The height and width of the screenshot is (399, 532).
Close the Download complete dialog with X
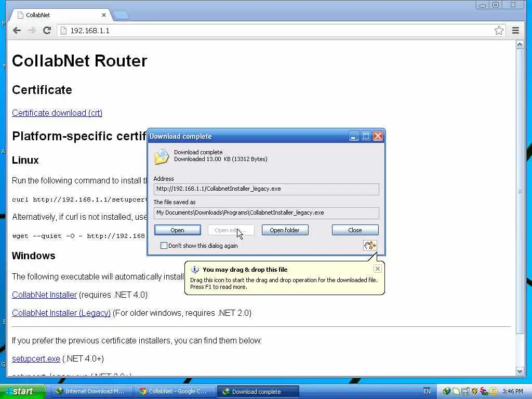coord(378,137)
